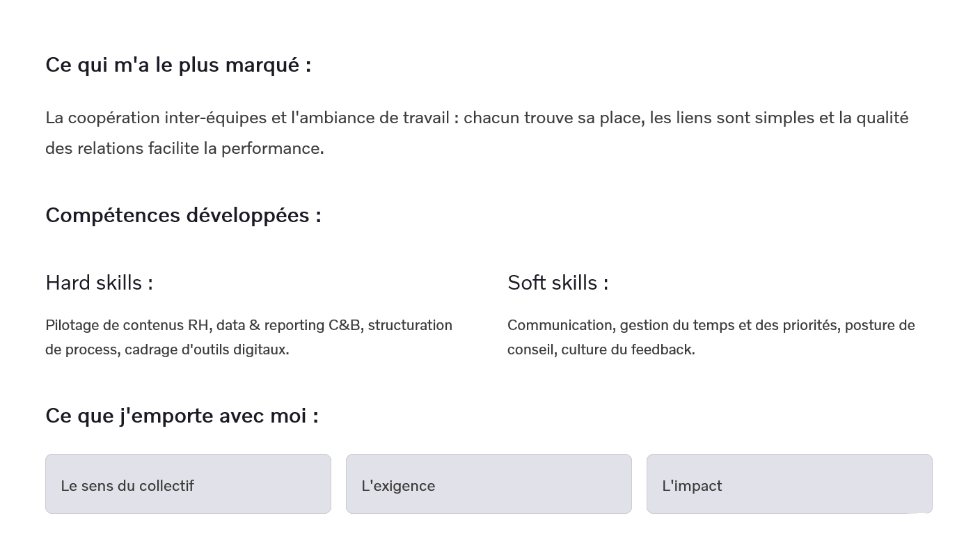Click the word "Communication" under Soft skills
Viewport: 980px width, 550px height.
[560, 325]
